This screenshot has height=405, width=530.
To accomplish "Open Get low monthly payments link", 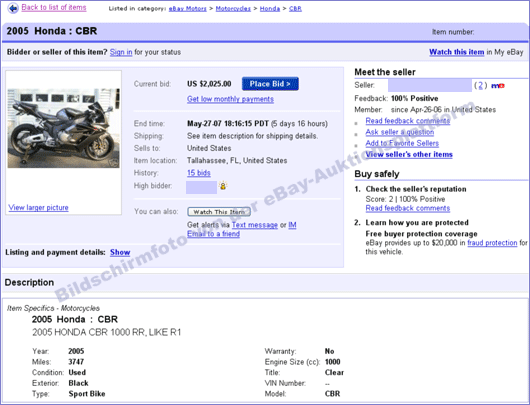I will click(231, 99).
